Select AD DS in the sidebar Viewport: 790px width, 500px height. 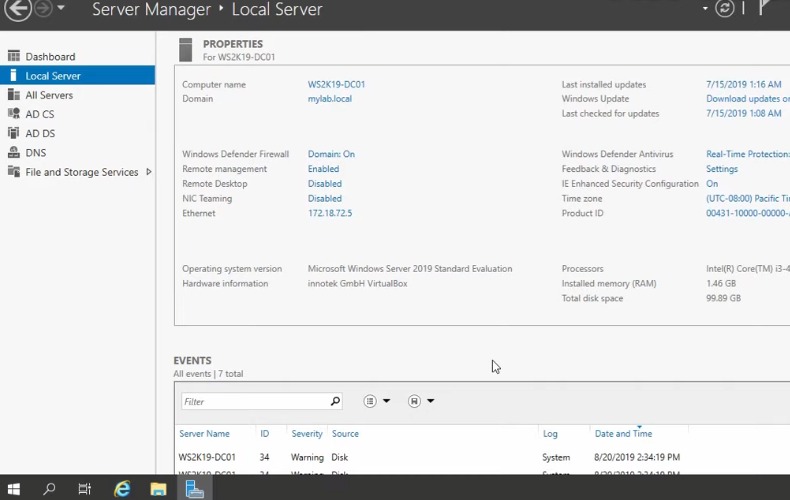[40, 134]
